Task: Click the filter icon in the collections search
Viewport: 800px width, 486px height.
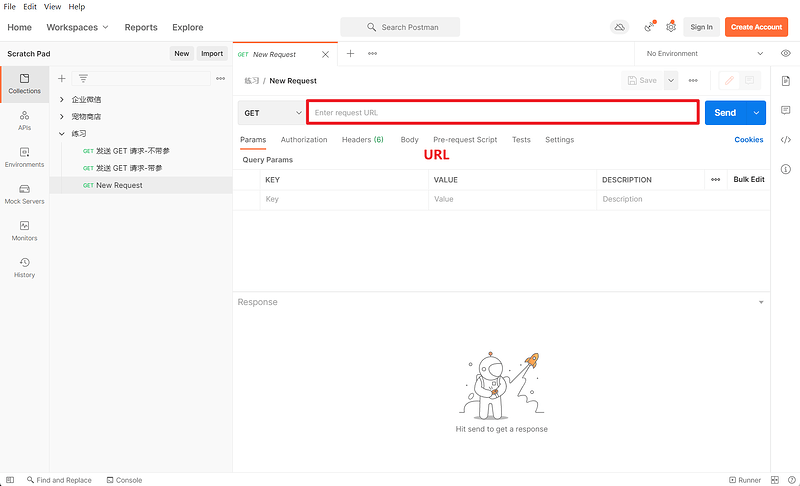Action: [83, 79]
